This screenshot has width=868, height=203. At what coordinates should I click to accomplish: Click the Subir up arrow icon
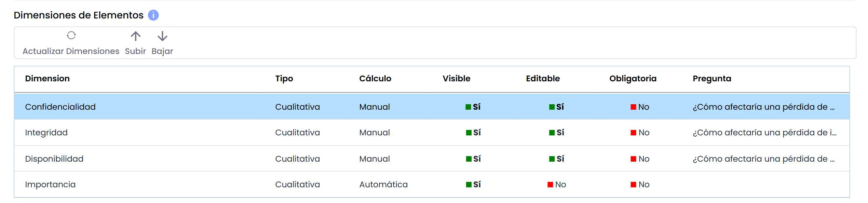pyautogui.click(x=135, y=36)
